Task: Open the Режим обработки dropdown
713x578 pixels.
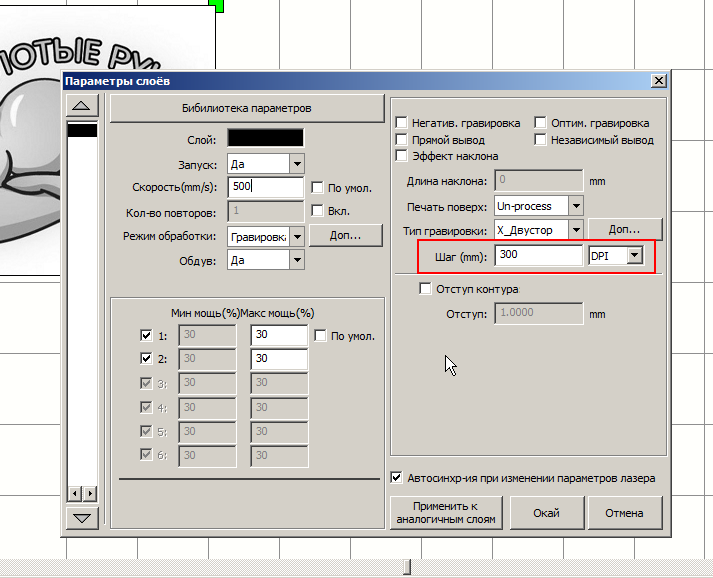Action: tap(296, 236)
